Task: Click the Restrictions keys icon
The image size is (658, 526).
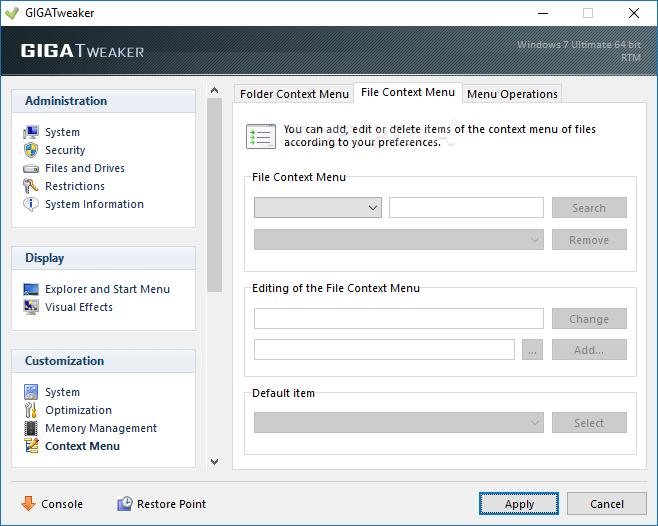Action: pos(31,186)
